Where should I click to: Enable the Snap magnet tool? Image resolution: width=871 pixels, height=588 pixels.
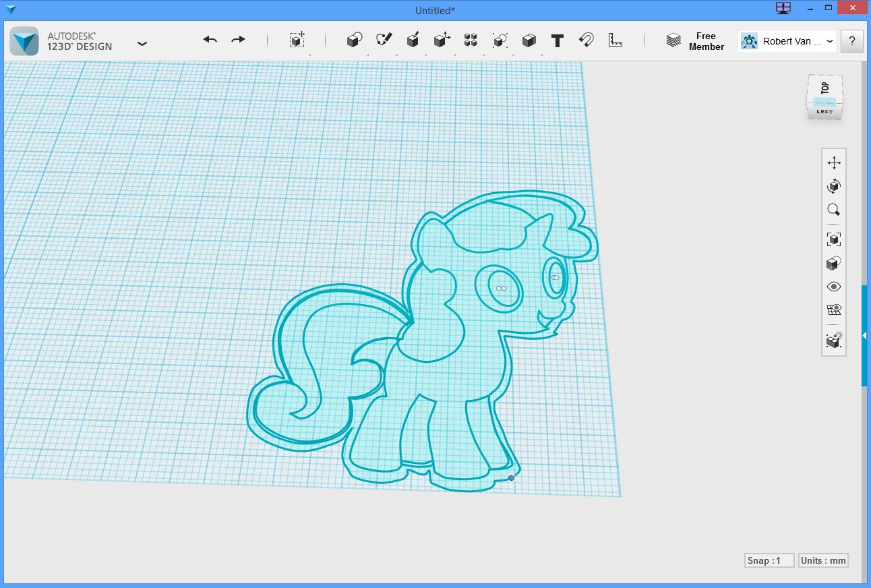pyautogui.click(x=586, y=40)
